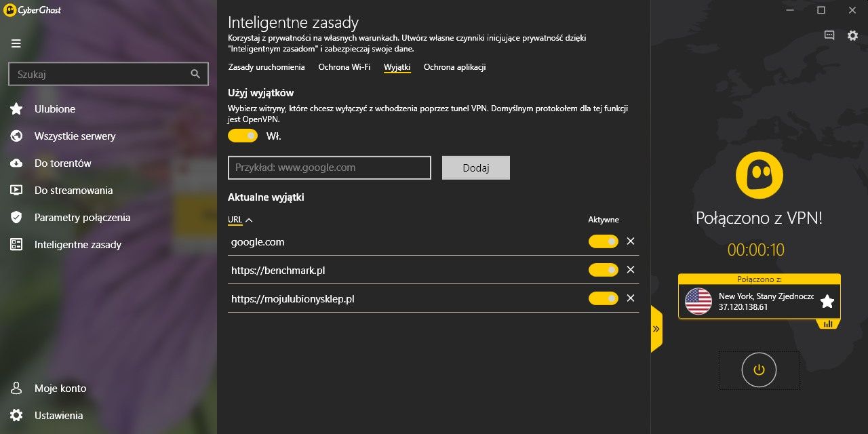Collapse the panel with double chevron tab
Viewport: 868px width, 434px height.
pos(656,329)
